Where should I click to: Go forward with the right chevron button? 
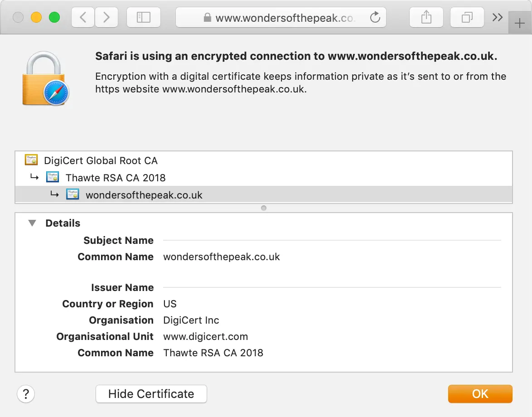(x=106, y=17)
